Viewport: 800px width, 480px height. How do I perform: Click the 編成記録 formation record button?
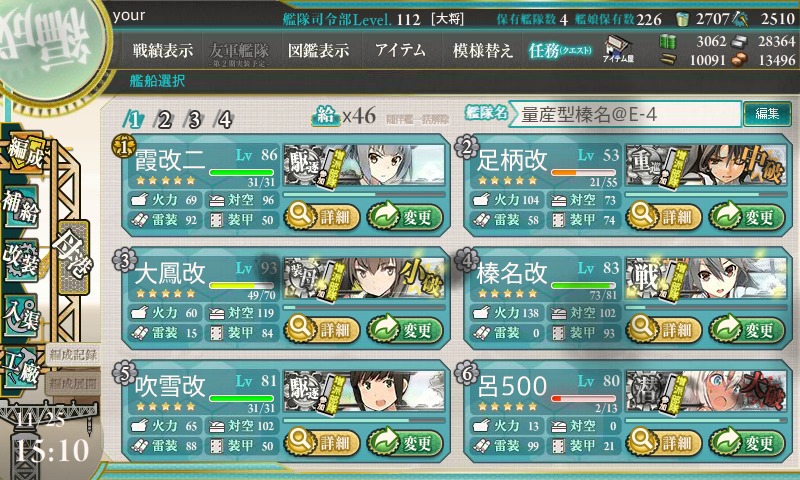[73, 355]
